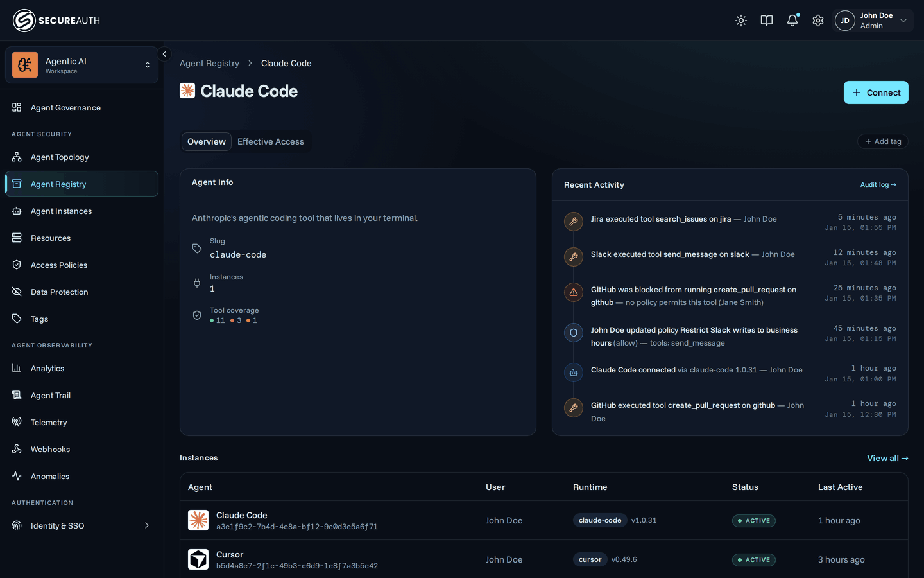Click the Agent Topology icon
The width and height of the screenshot is (924, 578).
[x=17, y=157]
